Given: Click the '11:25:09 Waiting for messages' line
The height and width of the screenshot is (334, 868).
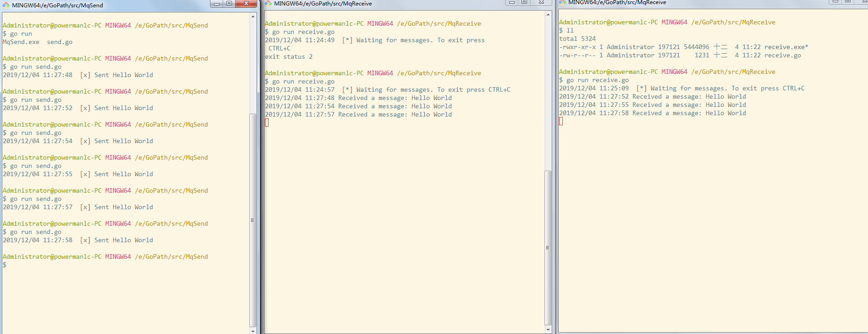Looking at the screenshot, I should click(682, 88).
